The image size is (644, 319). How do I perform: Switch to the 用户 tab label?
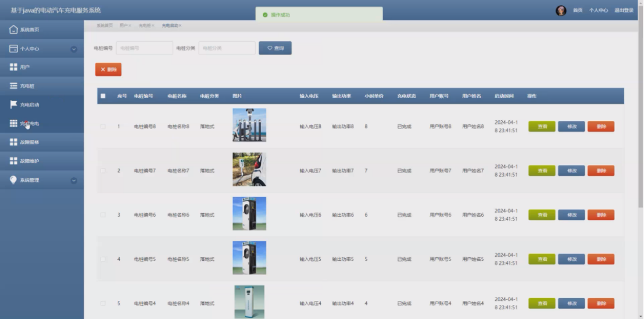(x=123, y=26)
